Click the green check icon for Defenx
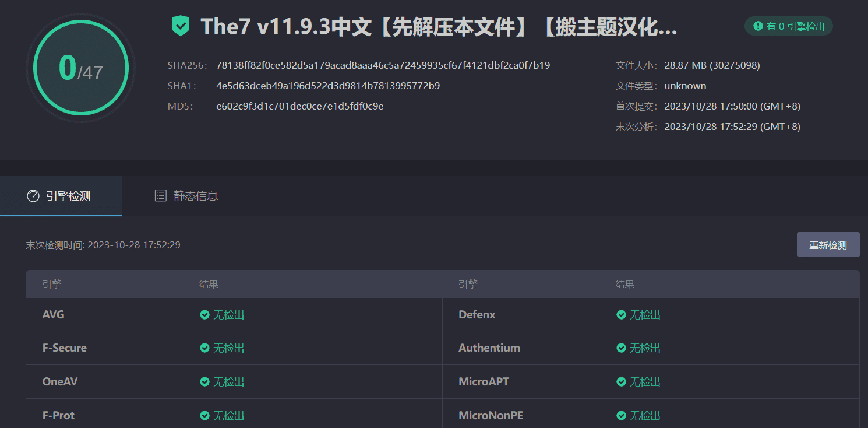The width and height of the screenshot is (868, 428). (621, 315)
